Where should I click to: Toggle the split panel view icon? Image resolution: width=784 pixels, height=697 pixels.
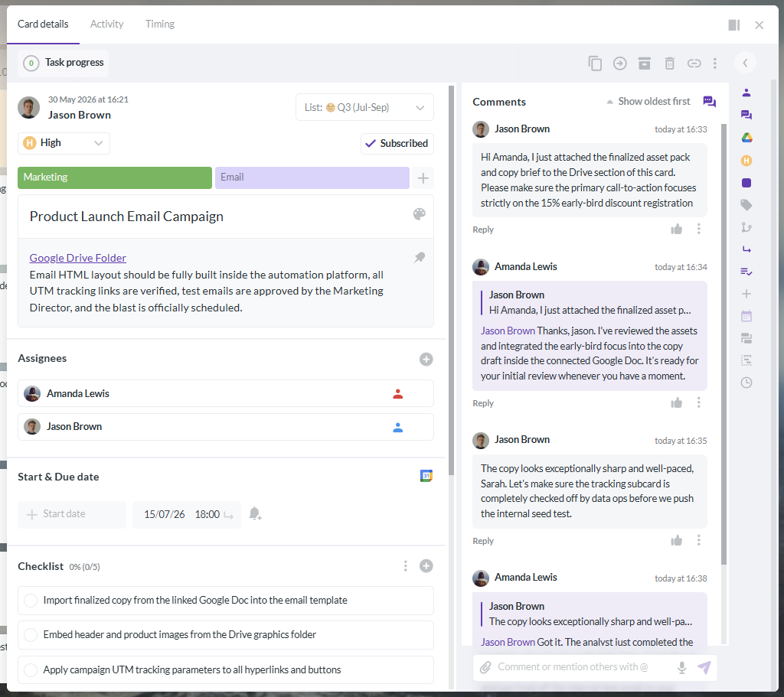point(734,25)
